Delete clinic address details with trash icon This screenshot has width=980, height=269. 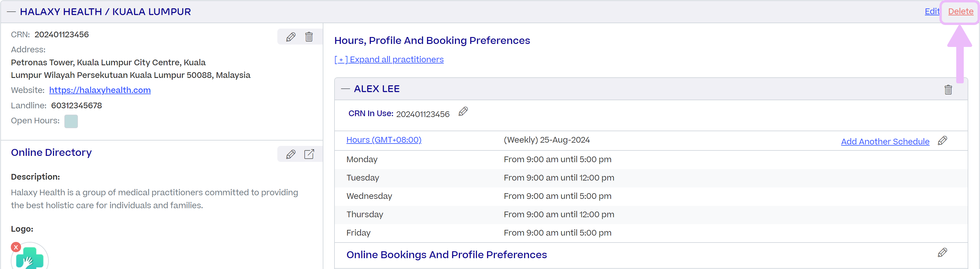point(309,37)
